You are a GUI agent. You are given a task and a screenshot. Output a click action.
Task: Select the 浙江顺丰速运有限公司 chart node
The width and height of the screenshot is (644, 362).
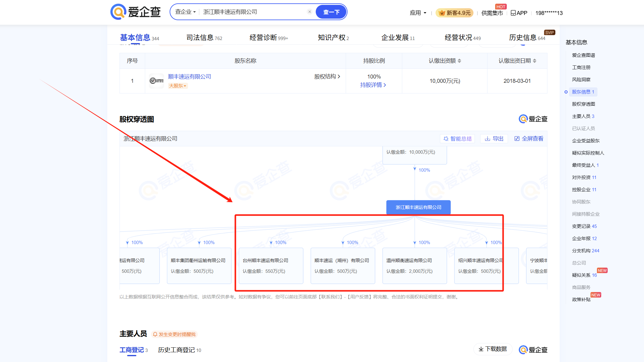click(x=418, y=207)
